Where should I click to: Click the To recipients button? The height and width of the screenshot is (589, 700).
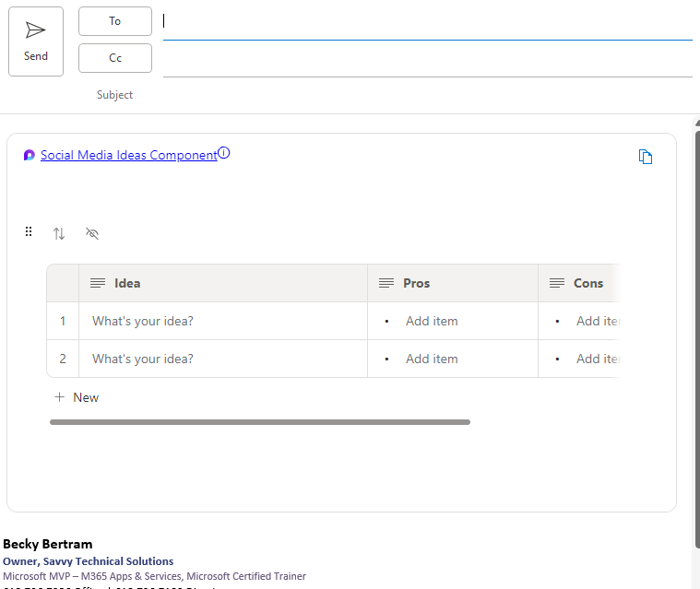click(x=115, y=21)
